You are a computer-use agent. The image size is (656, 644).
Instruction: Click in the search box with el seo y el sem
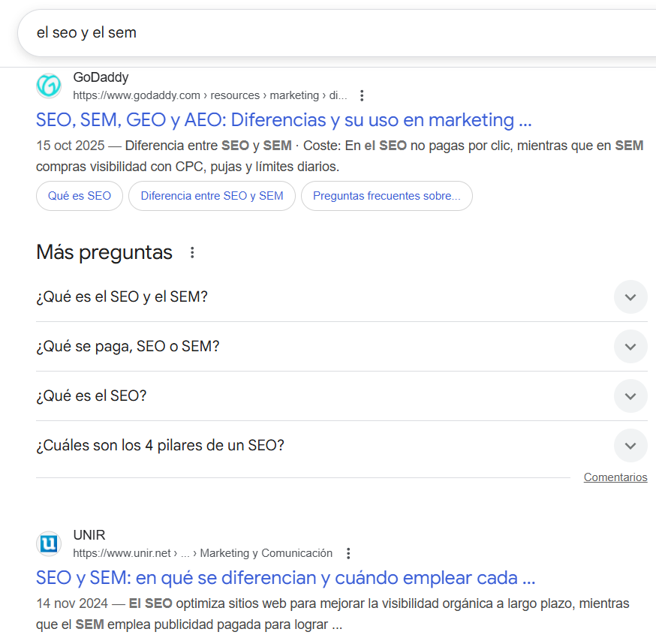pyautogui.click(x=300, y=33)
